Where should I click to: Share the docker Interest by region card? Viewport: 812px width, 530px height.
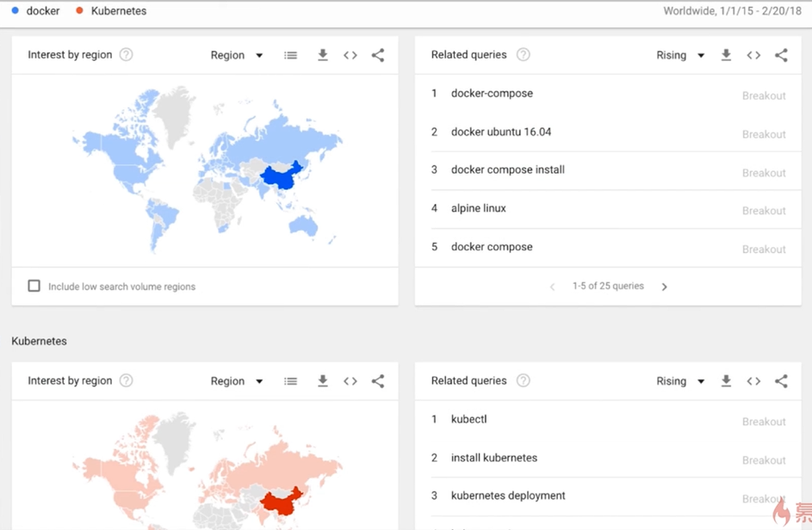coord(378,55)
